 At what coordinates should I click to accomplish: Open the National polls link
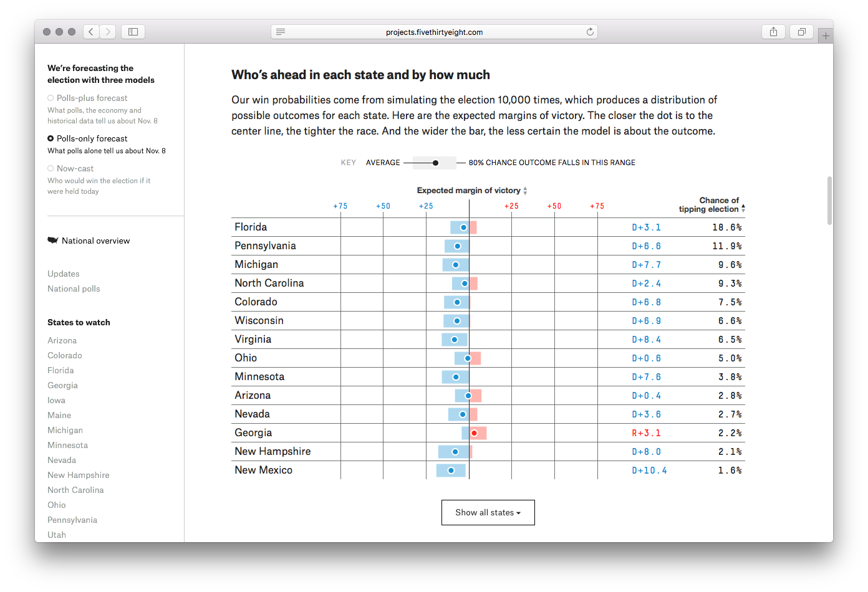pos(74,289)
